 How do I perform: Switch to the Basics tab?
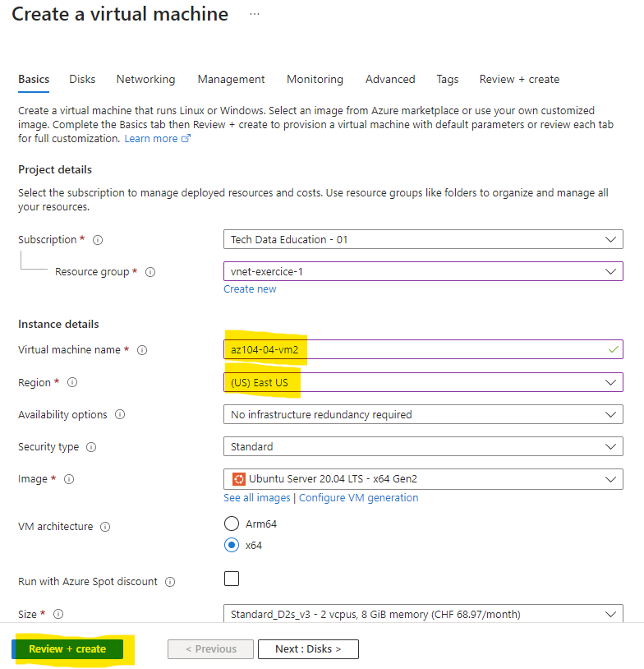coord(34,80)
